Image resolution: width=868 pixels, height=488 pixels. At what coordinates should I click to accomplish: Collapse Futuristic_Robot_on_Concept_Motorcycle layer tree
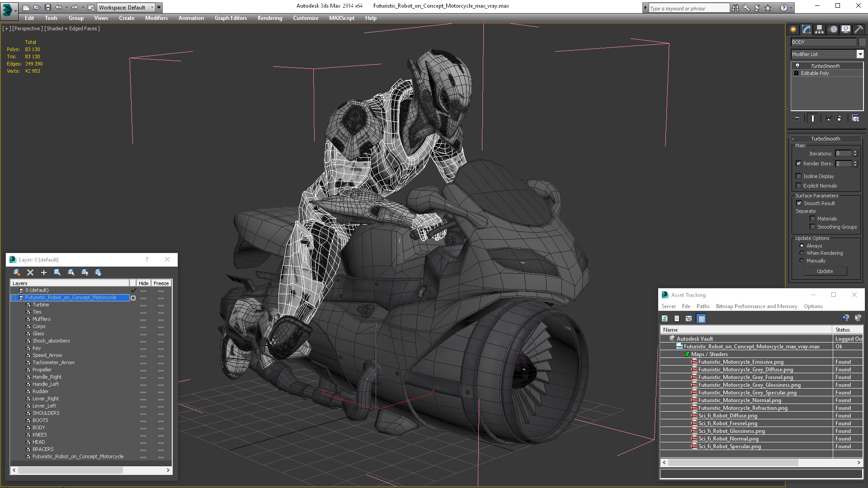(14, 298)
